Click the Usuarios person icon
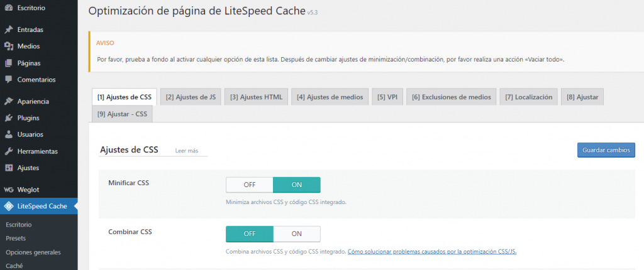 point(8,134)
